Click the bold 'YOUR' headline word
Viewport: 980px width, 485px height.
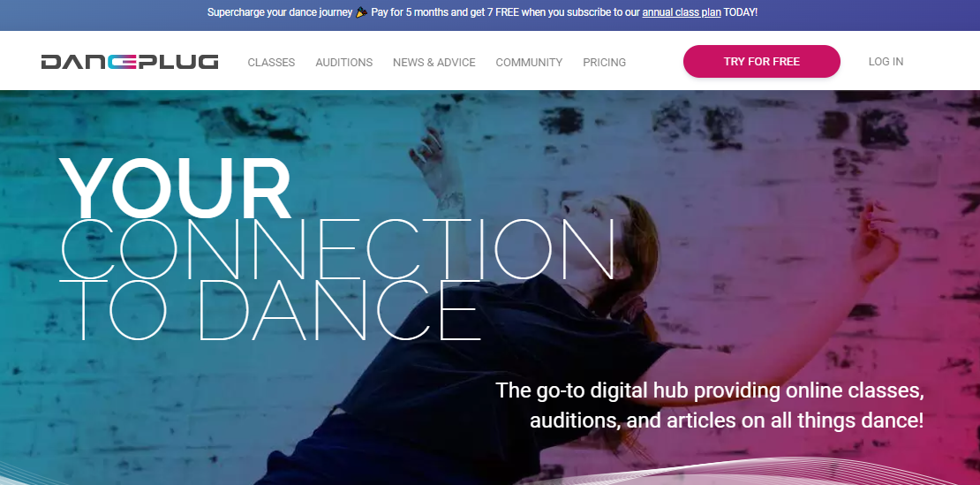(x=175, y=186)
